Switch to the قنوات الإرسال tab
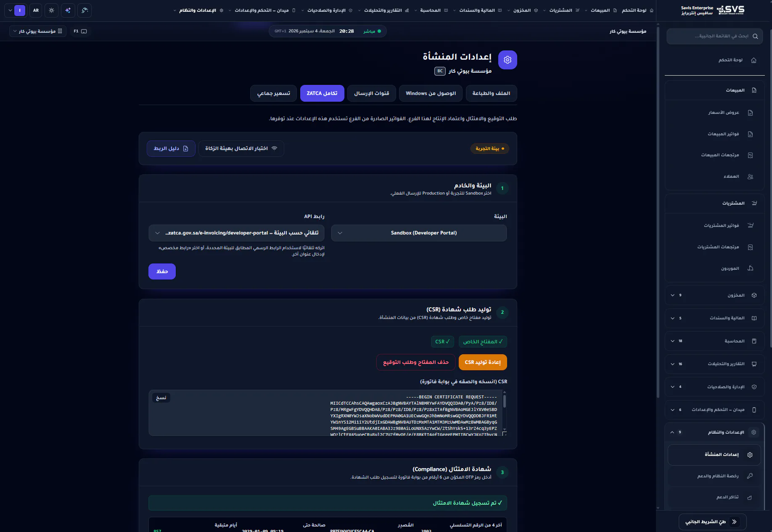The image size is (772, 532). coord(372,93)
